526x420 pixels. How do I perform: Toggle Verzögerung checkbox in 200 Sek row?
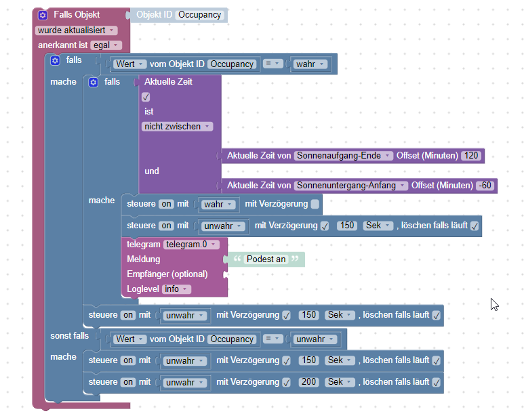286,383
